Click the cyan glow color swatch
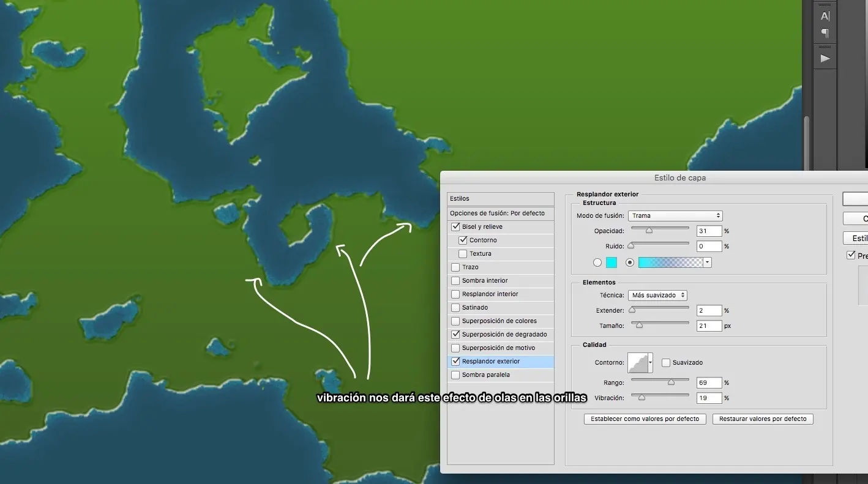This screenshot has width=868, height=484. click(612, 262)
